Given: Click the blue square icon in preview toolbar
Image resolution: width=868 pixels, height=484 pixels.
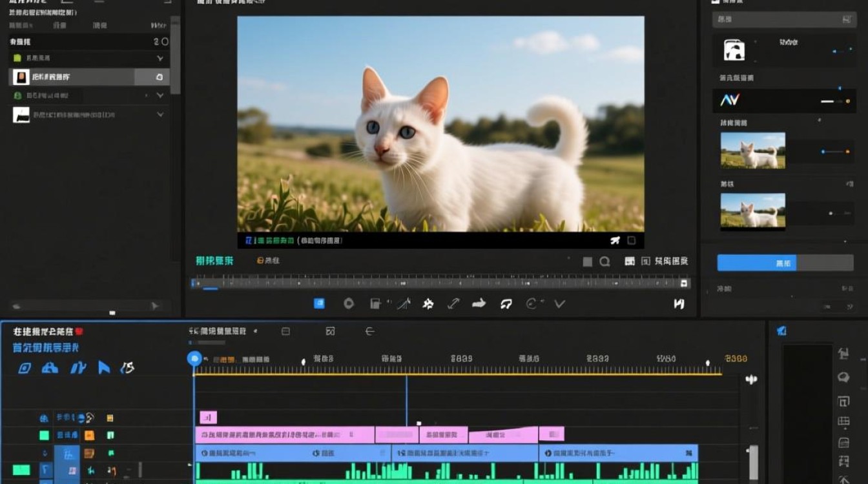Looking at the screenshot, I should [319, 303].
